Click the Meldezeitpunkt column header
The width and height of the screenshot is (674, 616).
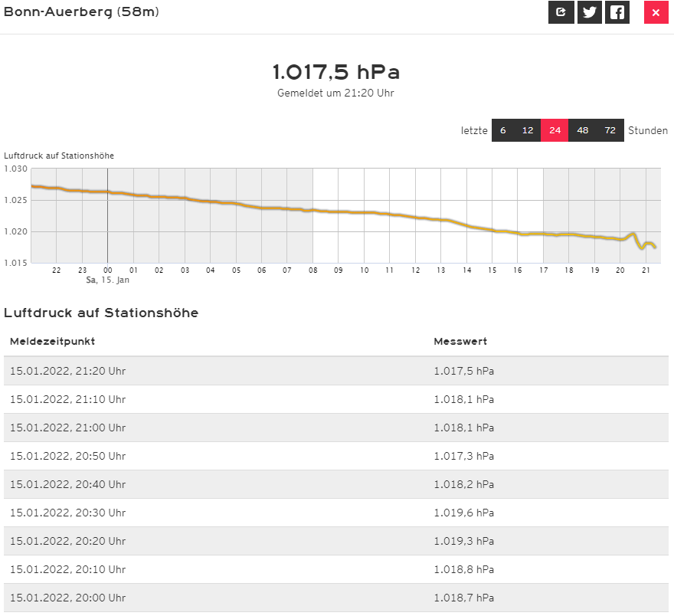coord(52,342)
